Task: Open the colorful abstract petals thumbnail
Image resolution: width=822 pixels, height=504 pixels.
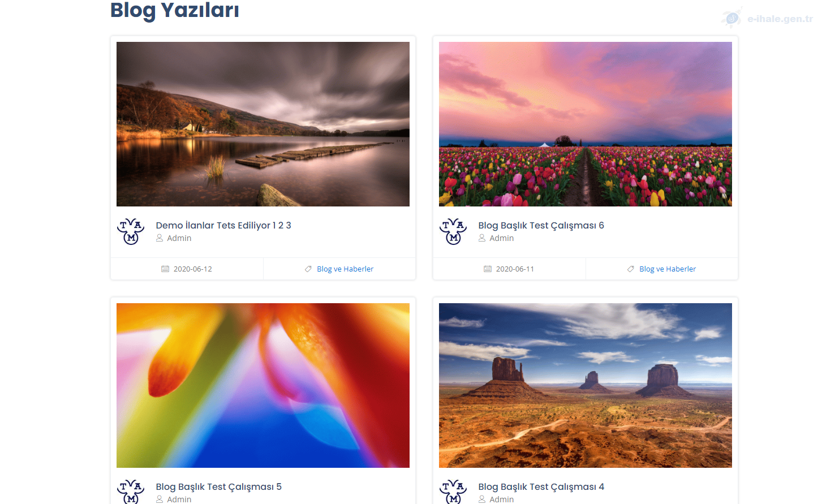Action: [x=263, y=385]
